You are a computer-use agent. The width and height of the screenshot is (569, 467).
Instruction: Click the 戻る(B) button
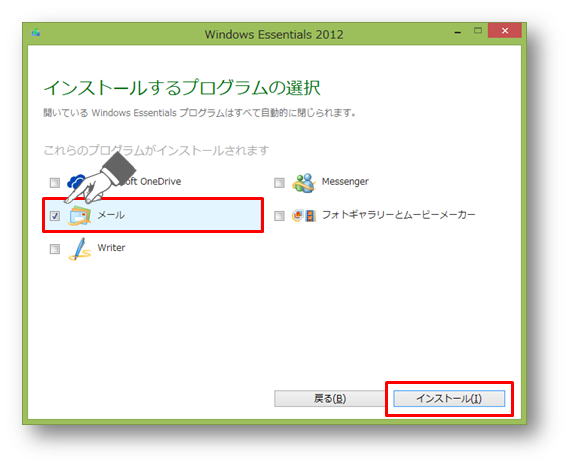tap(329, 398)
